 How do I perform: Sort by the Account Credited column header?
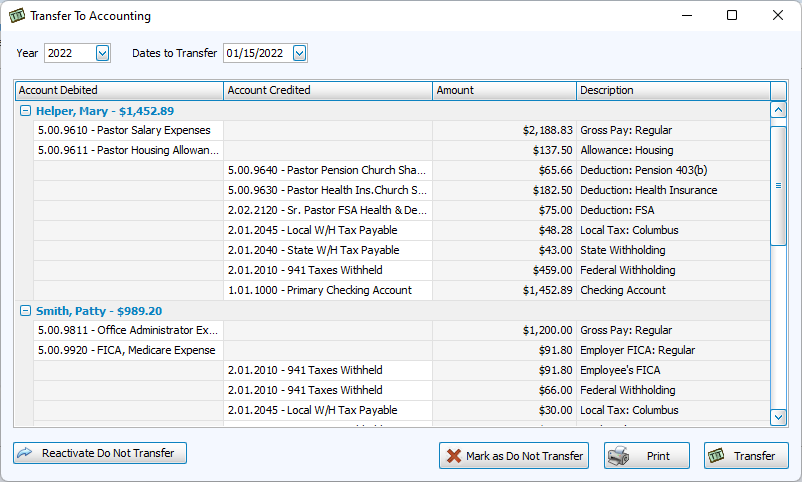[x=327, y=90]
